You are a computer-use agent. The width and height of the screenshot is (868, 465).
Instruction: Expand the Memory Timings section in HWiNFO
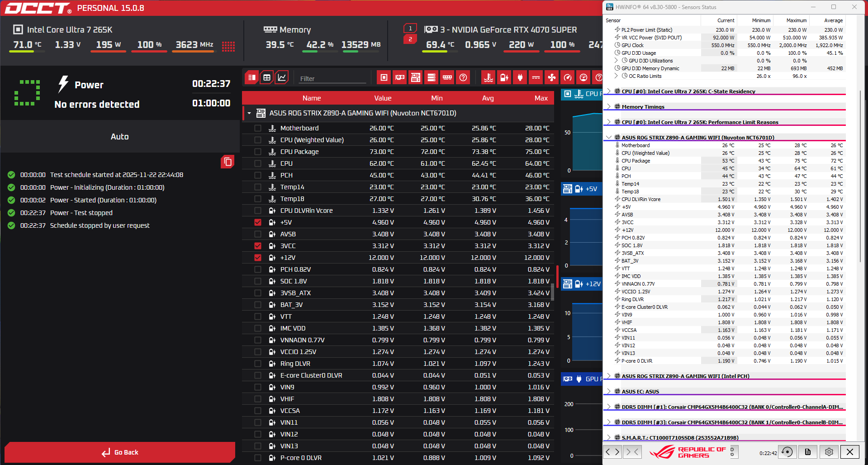pos(609,107)
